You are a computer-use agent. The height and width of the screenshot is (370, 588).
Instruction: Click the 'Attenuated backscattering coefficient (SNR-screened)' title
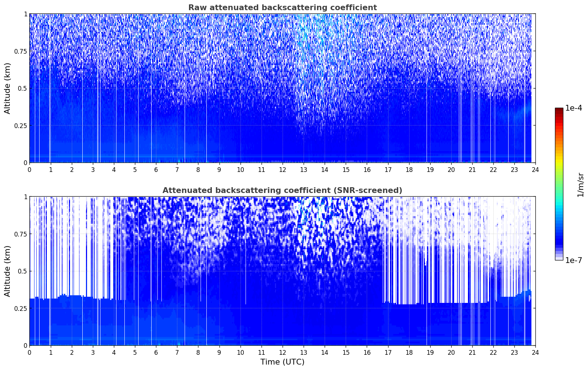(282, 190)
